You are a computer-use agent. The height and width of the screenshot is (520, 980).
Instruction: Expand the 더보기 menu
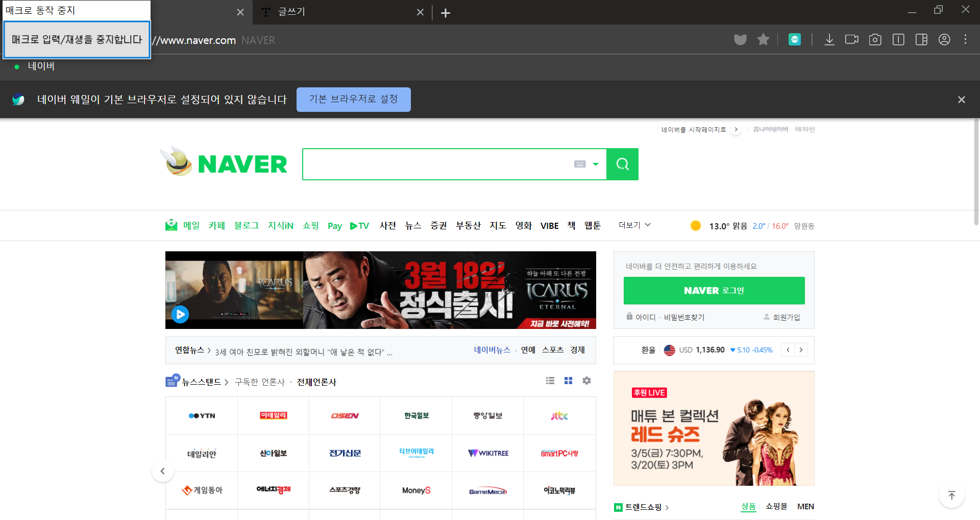634,225
